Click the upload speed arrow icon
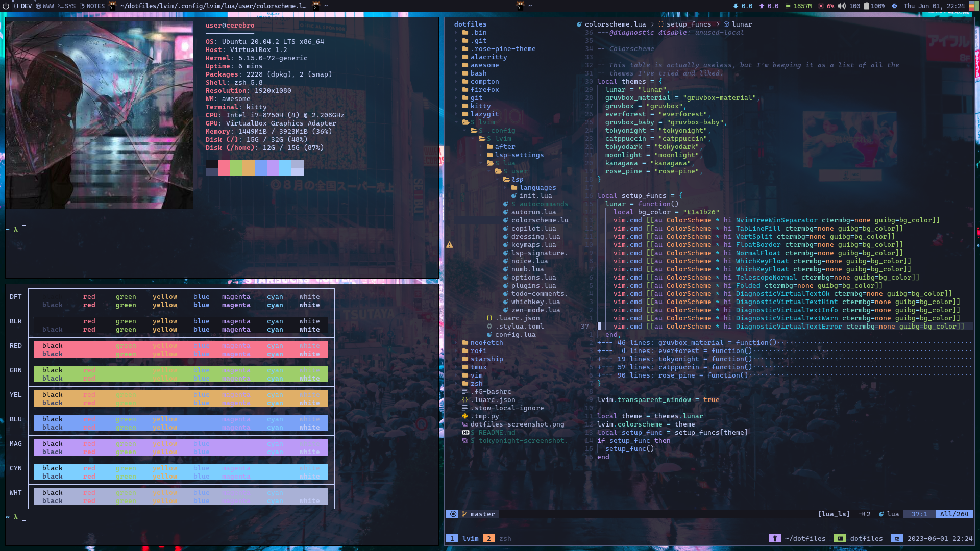 point(762,6)
